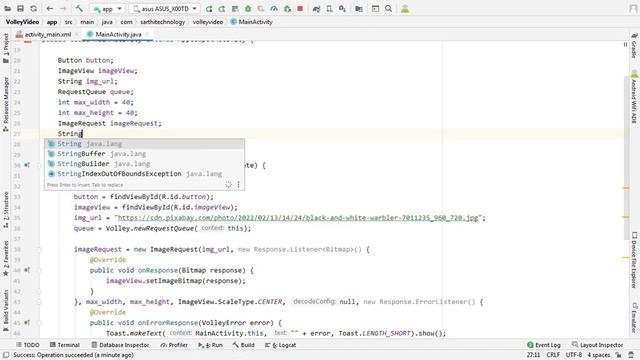Choose StringBuilder from autocomplete suggestions
The height and width of the screenshot is (360, 640).
[144, 164]
